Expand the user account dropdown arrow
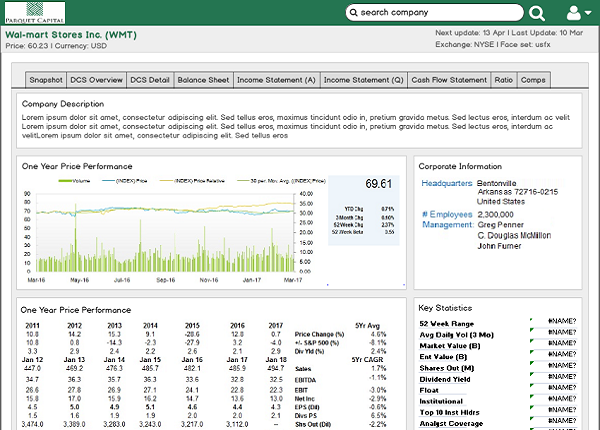The width and height of the screenshot is (600, 430). 588,14
